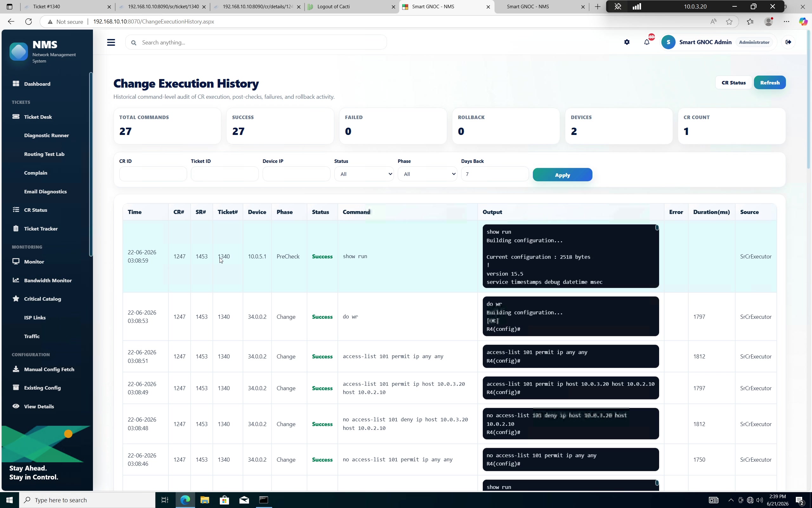The height and width of the screenshot is (508, 812).
Task: Open the Phase filter dropdown
Action: coord(427,174)
